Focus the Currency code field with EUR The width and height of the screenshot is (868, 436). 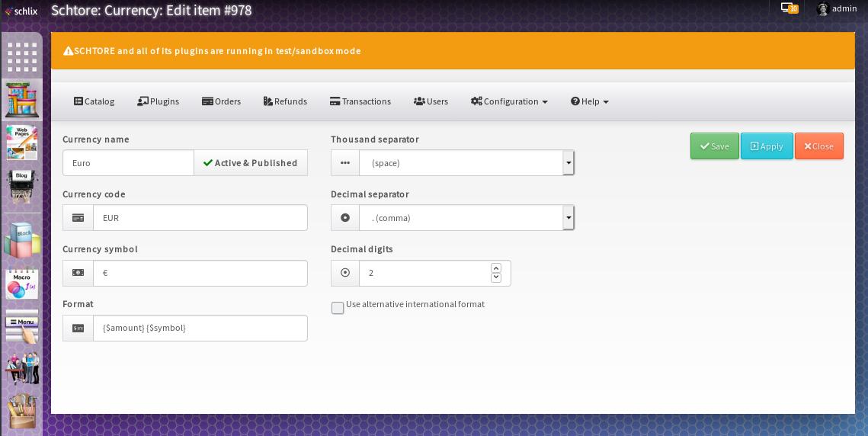point(200,218)
